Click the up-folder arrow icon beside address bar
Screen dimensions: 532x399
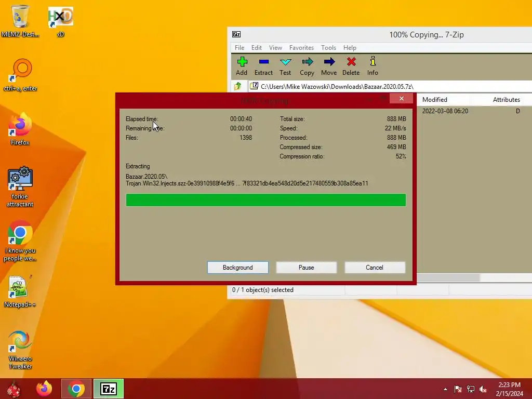coord(238,86)
